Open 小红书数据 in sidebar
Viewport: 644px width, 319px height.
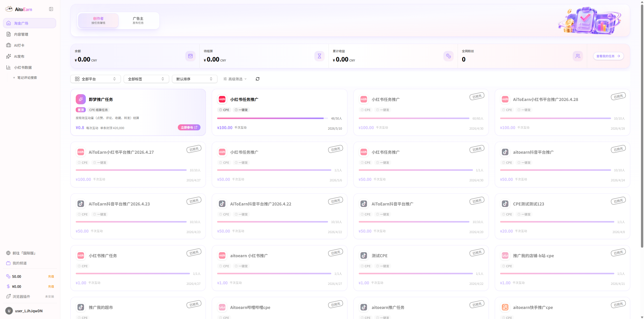click(x=29, y=67)
